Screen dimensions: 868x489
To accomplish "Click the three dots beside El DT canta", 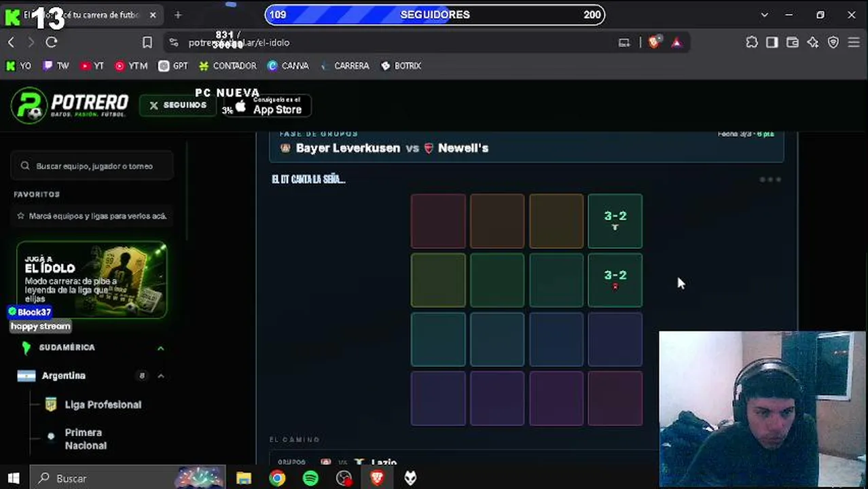I will [770, 179].
